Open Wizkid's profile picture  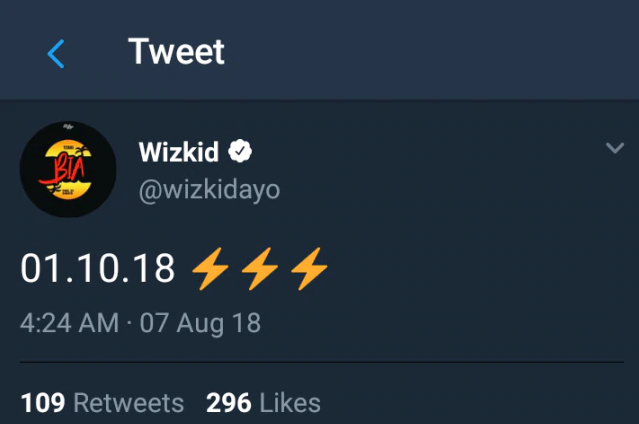(68, 169)
